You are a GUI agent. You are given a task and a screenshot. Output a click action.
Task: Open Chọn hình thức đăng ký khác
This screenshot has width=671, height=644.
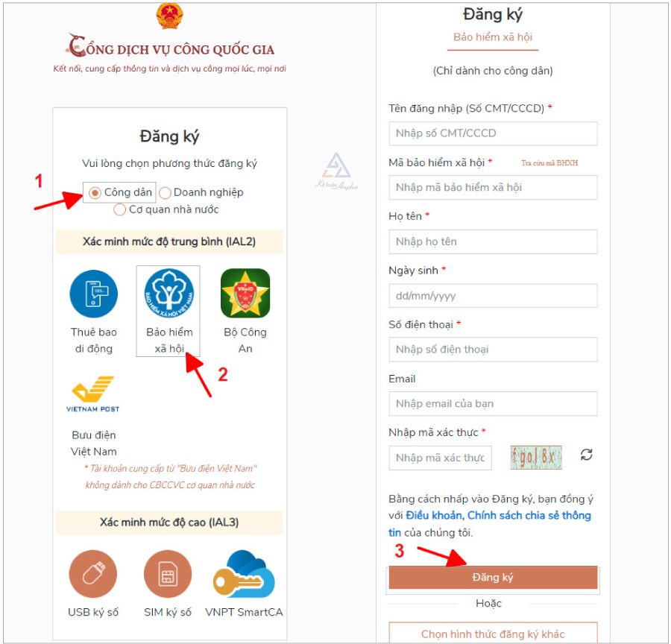[493, 633]
